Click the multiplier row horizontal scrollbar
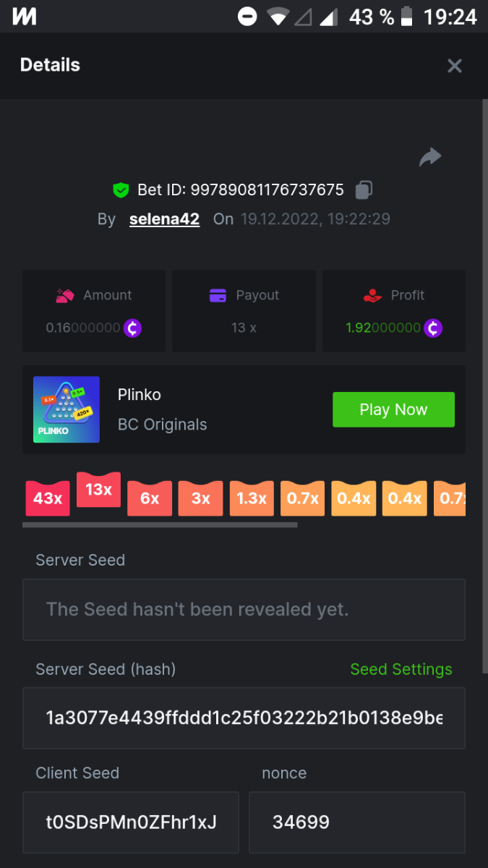488x868 pixels. tap(160, 525)
